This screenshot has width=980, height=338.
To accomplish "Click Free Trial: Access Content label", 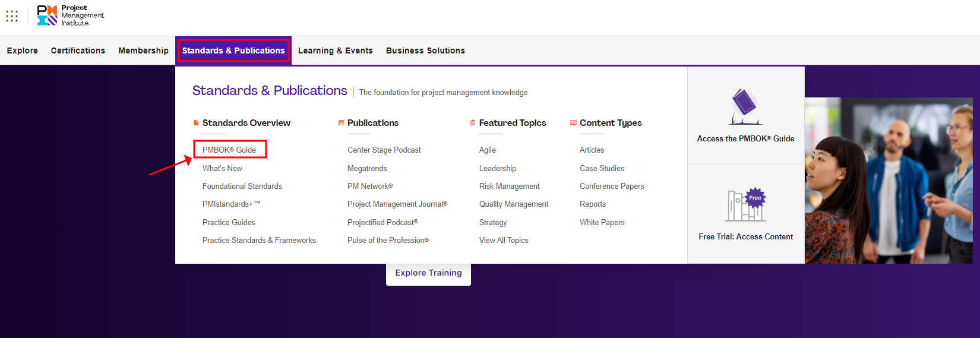I will tap(745, 237).
